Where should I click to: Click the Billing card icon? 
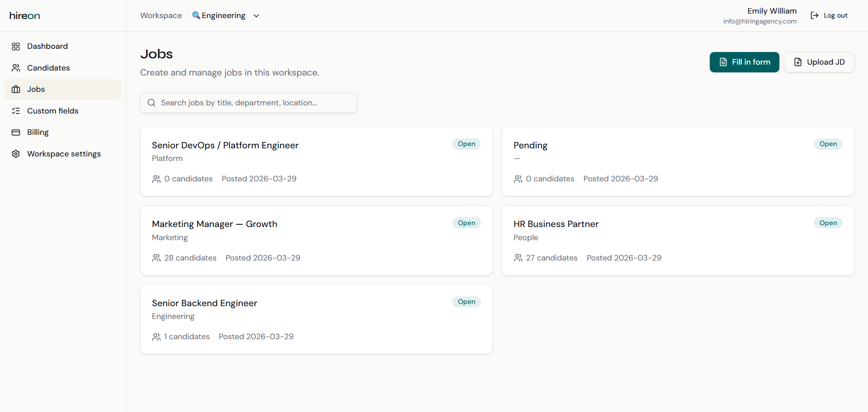pos(16,132)
